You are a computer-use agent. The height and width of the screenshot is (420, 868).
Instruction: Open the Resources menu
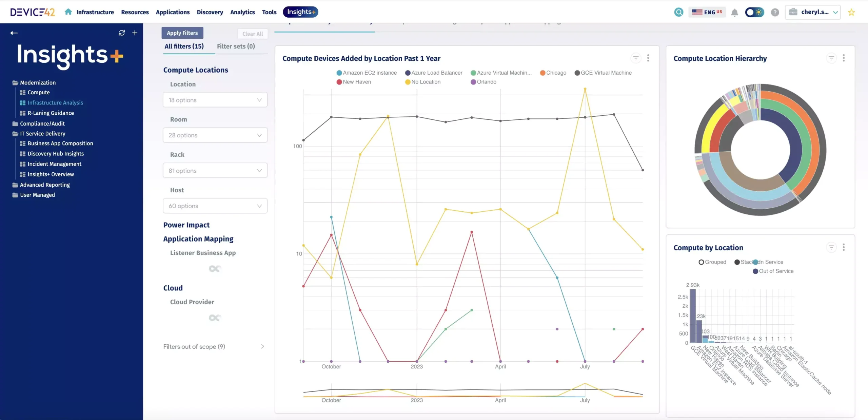pyautogui.click(x=135, y=12)
